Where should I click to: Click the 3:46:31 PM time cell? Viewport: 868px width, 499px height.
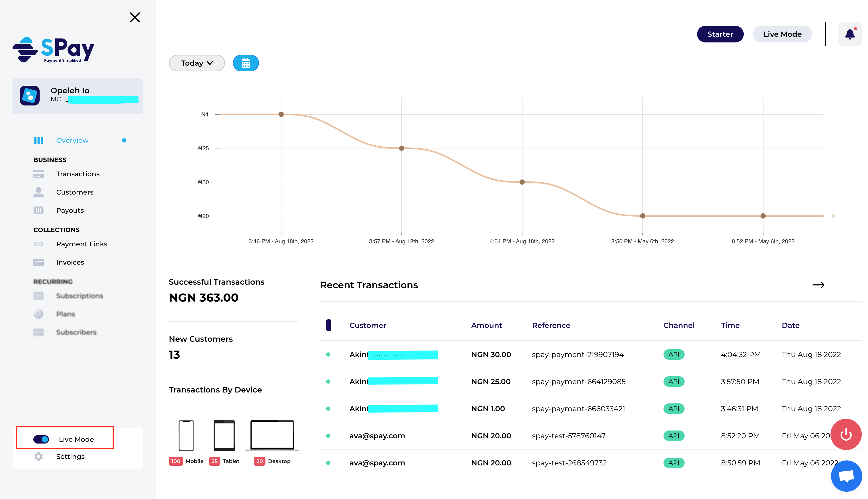739,409
